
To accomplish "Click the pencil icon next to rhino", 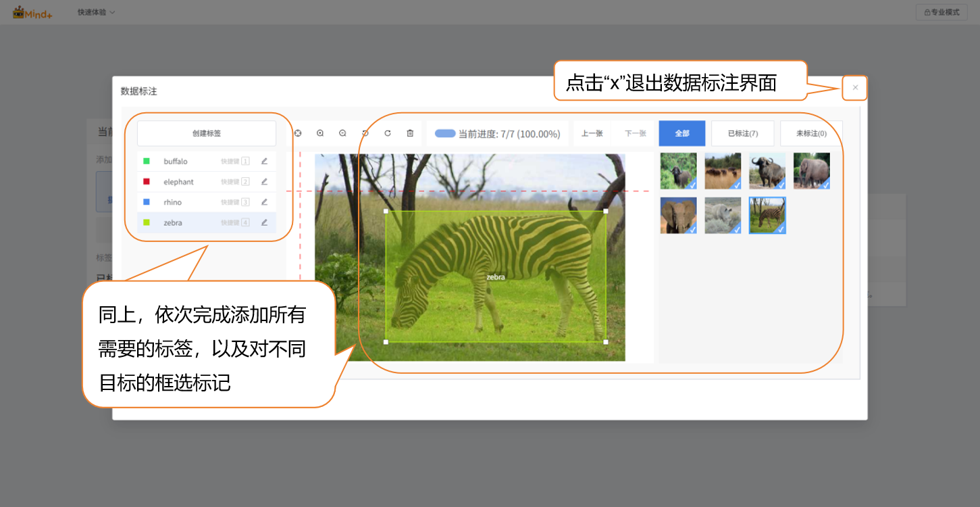I will pyautogui.click(x=264, y=202).
